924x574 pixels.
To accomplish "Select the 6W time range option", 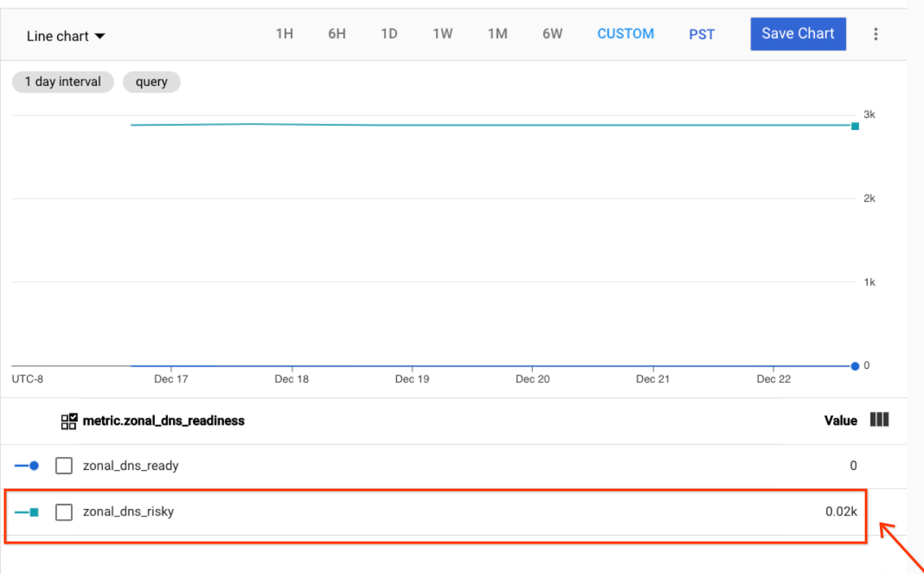I will 552,33.
